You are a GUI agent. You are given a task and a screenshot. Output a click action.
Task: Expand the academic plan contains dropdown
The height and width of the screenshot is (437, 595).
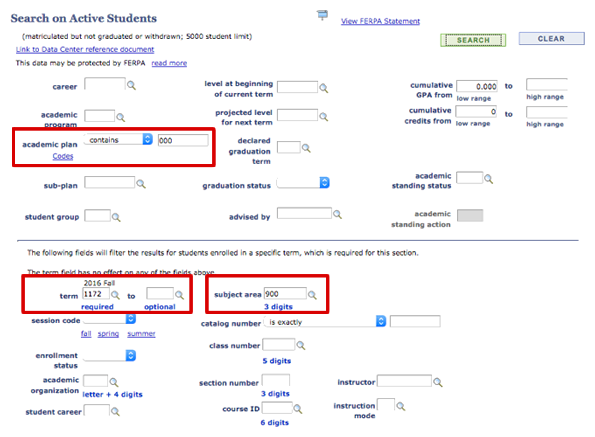(118, 140)
